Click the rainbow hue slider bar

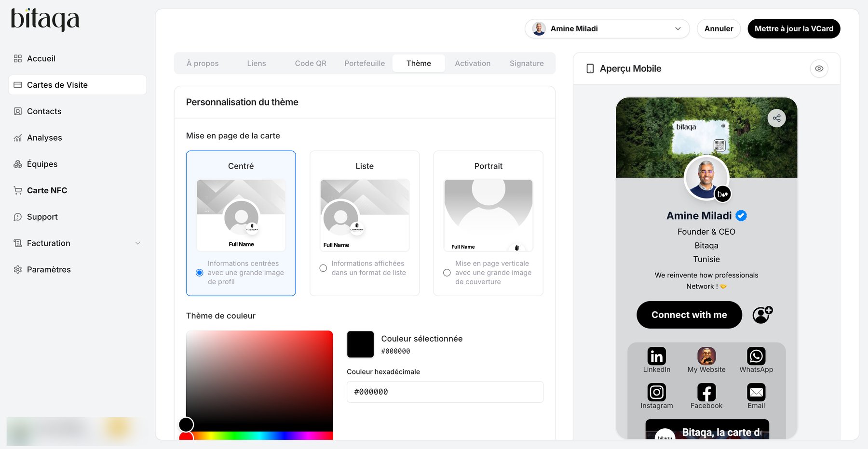[259, 436]
